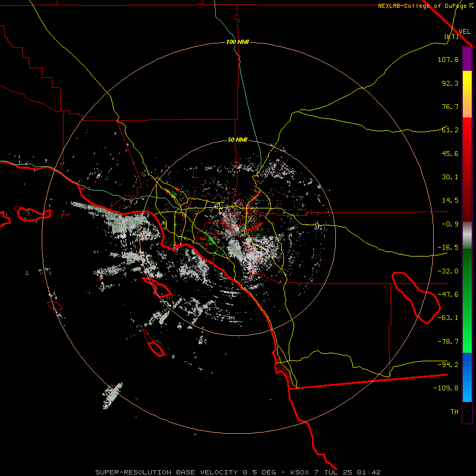Image resolution: width=476 pixels, height=476 pixels.
Task: Click the 76.7 velocity scale value
Action: pyautogui.click(x=450, y=106)
